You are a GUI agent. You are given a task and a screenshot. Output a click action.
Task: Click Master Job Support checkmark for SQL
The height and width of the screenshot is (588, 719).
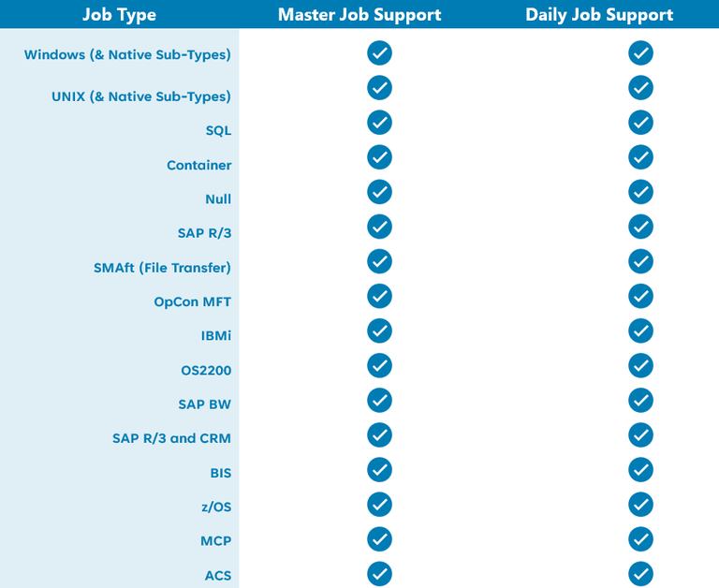point(379,123)
